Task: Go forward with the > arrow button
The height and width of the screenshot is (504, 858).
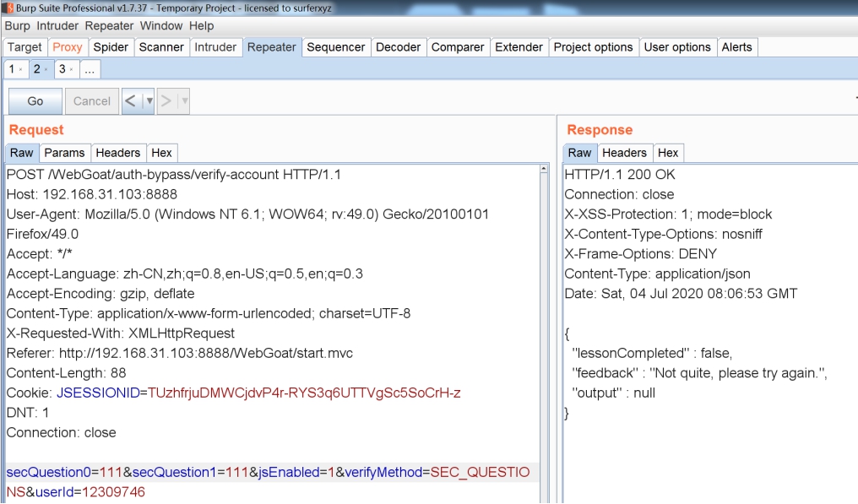Action: tap(166, 101)
